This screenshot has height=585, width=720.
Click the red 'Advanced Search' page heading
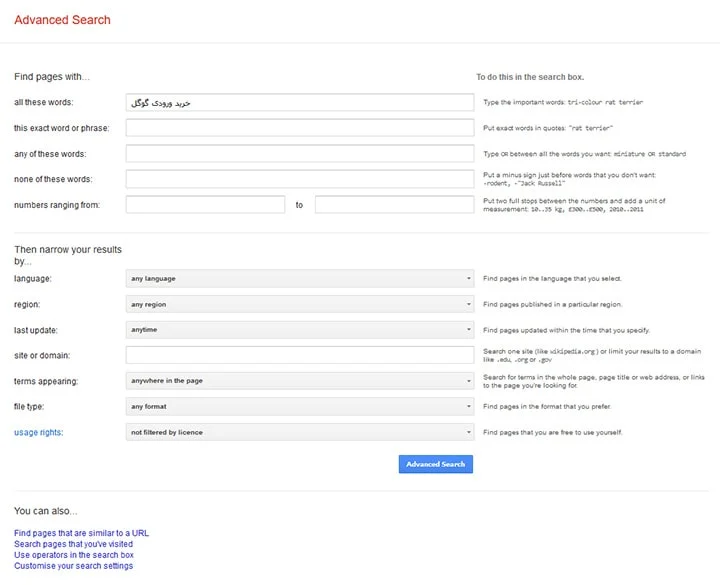[x=62, y=20]
